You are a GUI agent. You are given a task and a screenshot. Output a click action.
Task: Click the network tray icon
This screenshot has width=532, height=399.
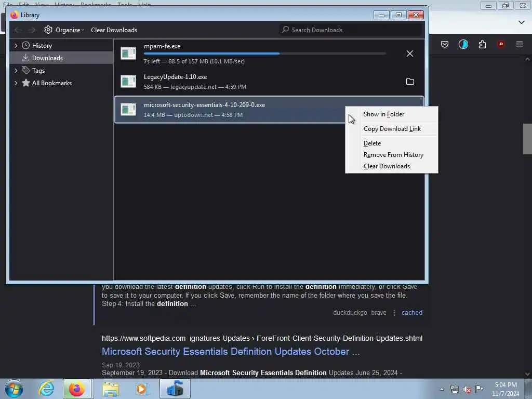(x=455, y=390)
